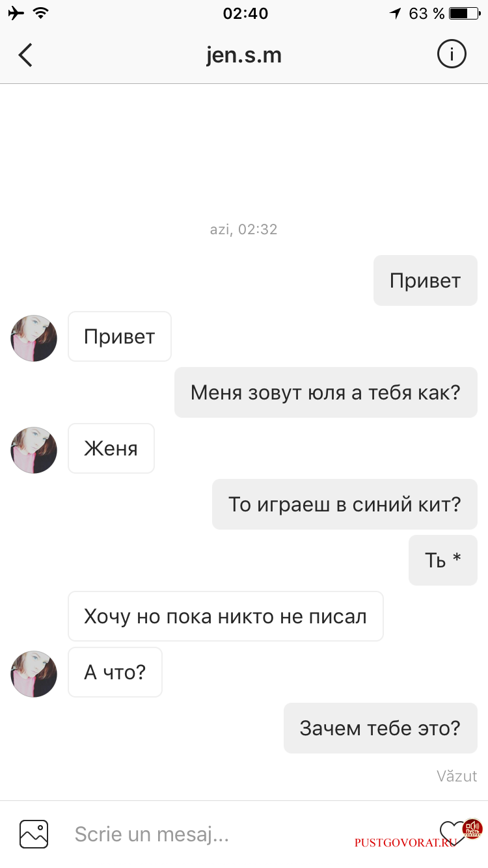This screenshot has height=868, width=488.
Task: Tap avatar next to first Привет reply
Action: [x=34, y=338]
